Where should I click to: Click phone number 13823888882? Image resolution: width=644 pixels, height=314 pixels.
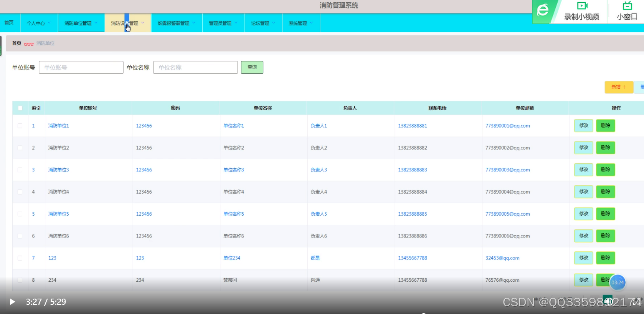pos(413,148)
